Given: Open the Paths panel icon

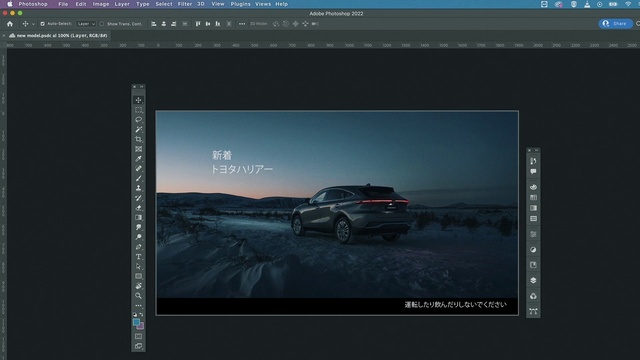Looking at the screenshot, I should [x=533, y=311].
